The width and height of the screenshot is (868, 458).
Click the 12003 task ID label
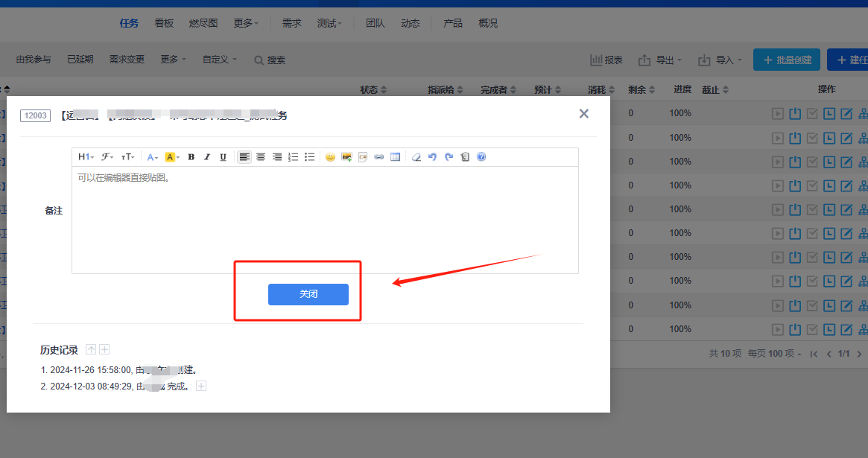[x=36, y=115]
